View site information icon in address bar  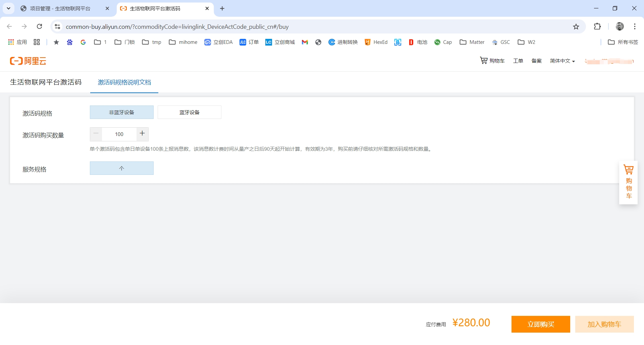pyautogui.click(x=57, y=26)
